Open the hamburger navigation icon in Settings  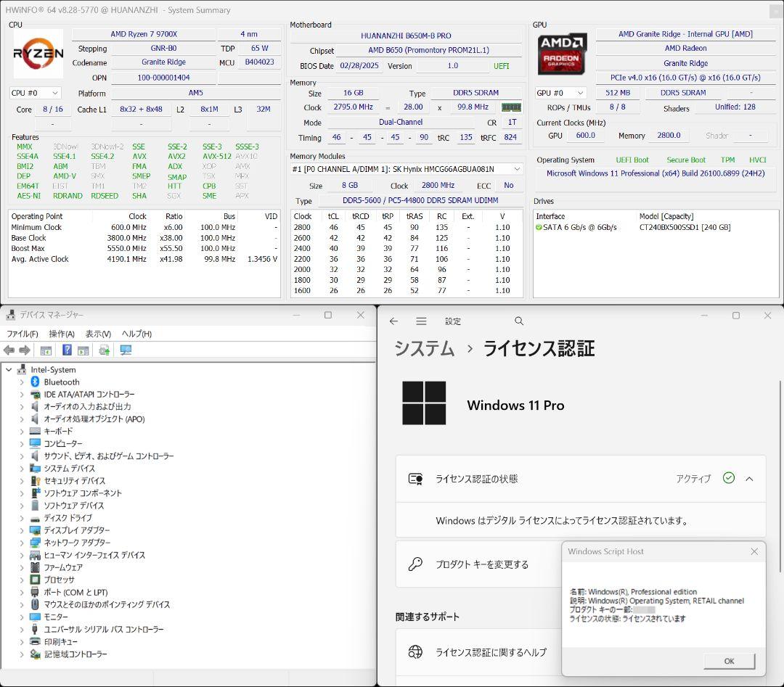pyautogui.click(x=421, y=320)
